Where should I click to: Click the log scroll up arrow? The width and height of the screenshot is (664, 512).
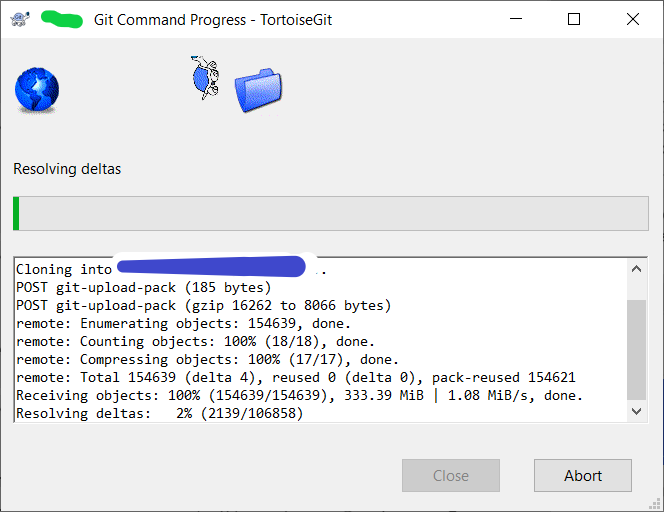[x=636, y=269]
